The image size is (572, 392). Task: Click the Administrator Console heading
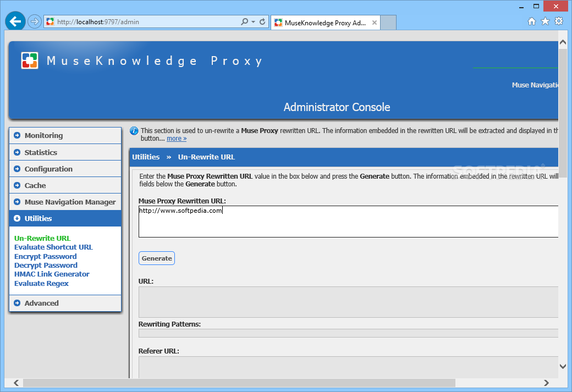(337, 107)
